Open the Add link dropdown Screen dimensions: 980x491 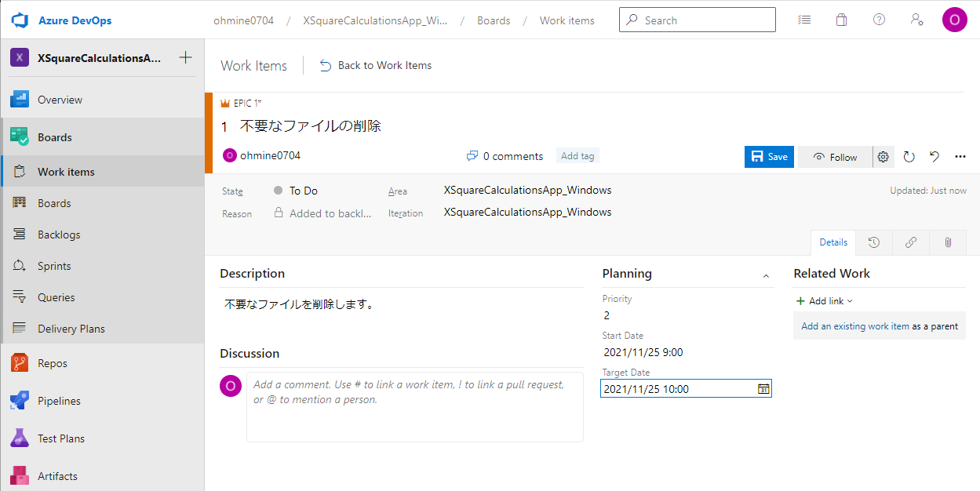824,301
